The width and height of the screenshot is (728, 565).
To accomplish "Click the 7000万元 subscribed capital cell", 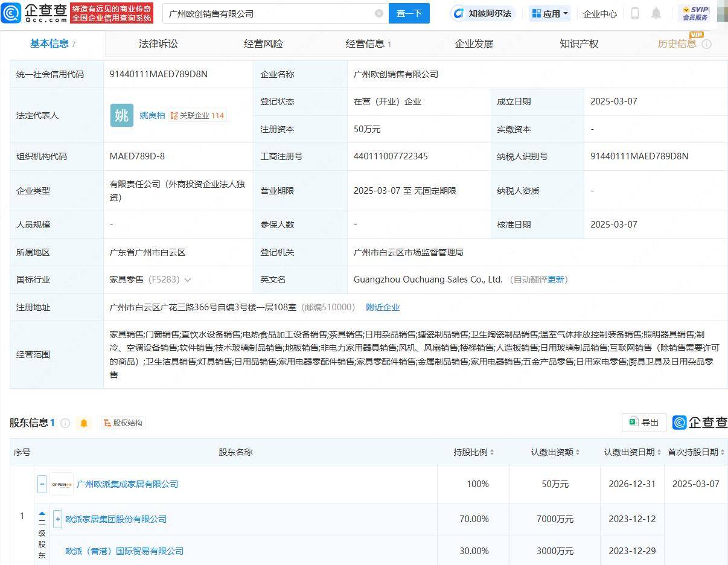I will [555, 519].
